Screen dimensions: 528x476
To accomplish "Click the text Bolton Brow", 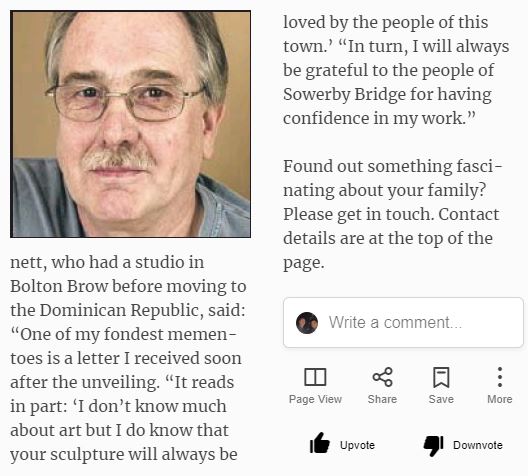I will [x=59, y=286].
